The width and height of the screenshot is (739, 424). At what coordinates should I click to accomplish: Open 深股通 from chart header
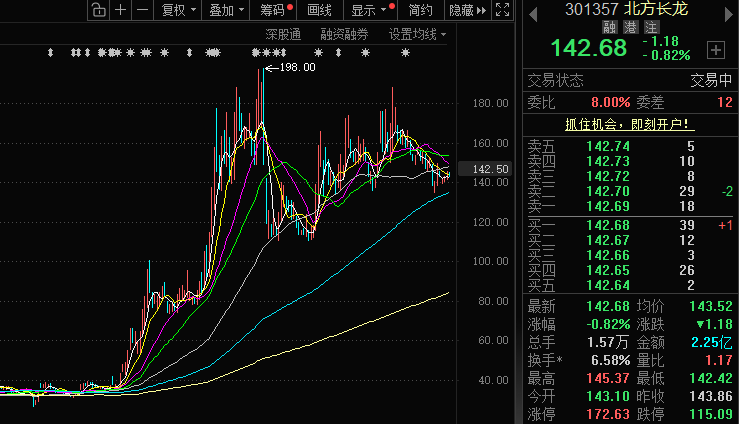(283, 34)
